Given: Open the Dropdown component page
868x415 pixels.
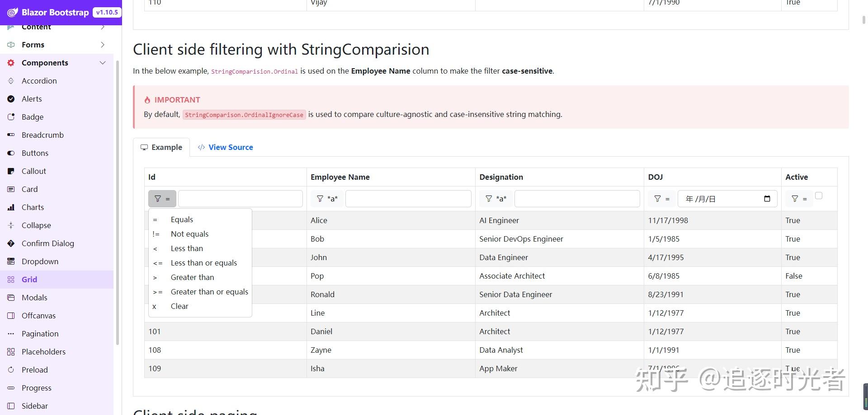Looking at the screenshot, I should (x=40, y=261).
